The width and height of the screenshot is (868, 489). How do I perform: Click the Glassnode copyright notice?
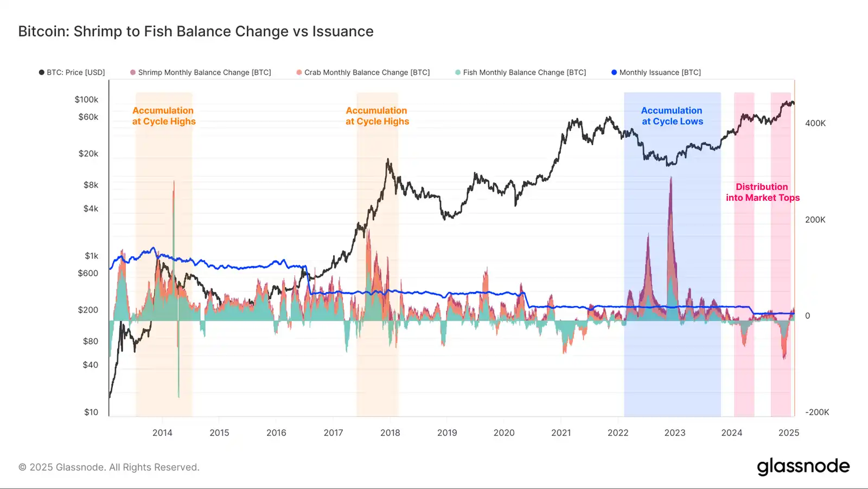coord(109,467)
